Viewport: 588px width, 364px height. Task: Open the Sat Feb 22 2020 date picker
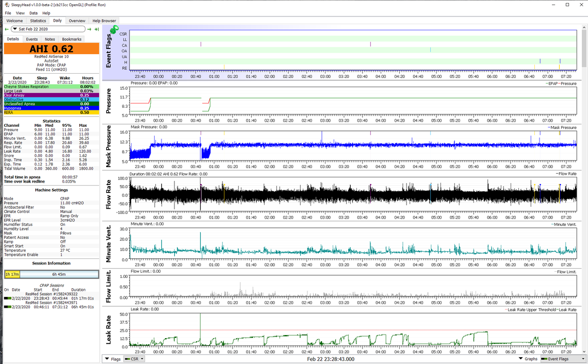pyautogui.click(x=48, y=29)
